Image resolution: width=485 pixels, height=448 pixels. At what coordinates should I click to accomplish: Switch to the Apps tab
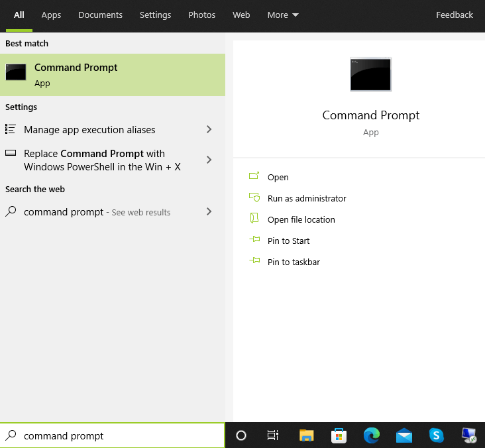[51, 15]
